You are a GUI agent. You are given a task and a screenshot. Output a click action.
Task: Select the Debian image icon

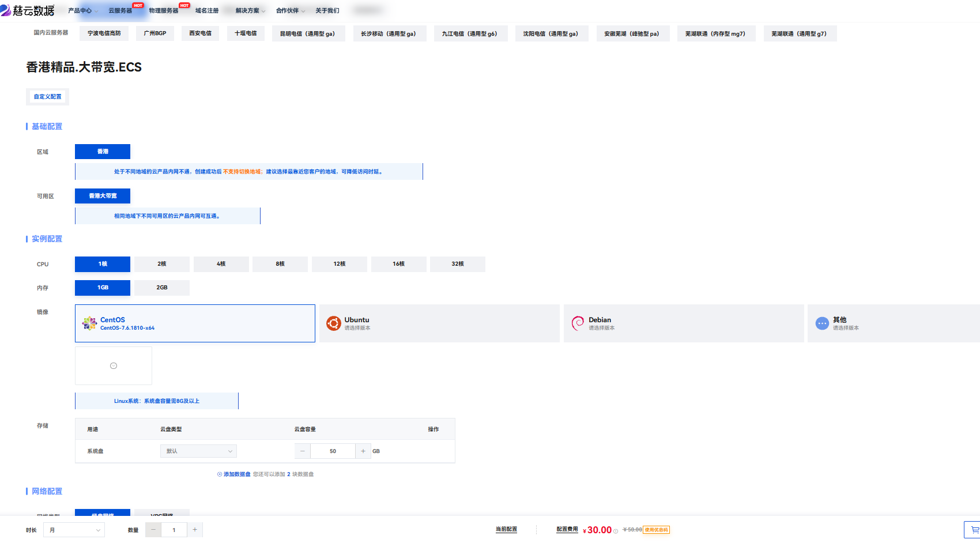pyautogui.click(x=578, y=323)
